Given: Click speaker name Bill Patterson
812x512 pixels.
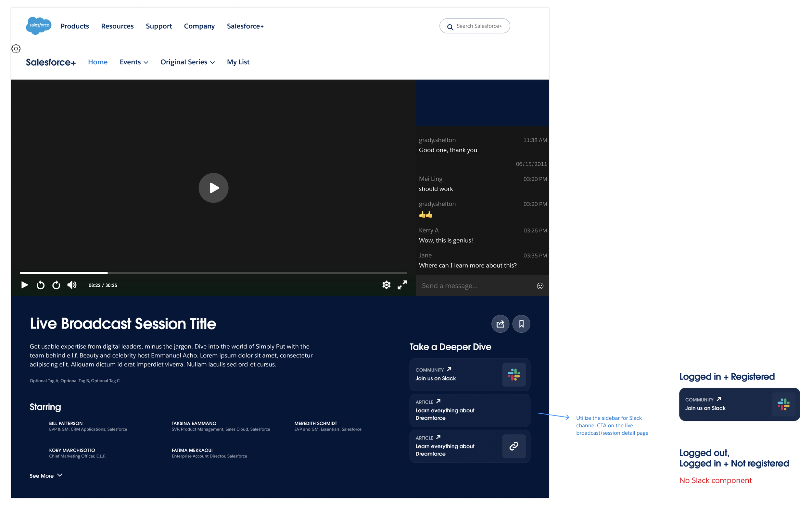Looking at the screenshot, I should (x=66, y=423).
